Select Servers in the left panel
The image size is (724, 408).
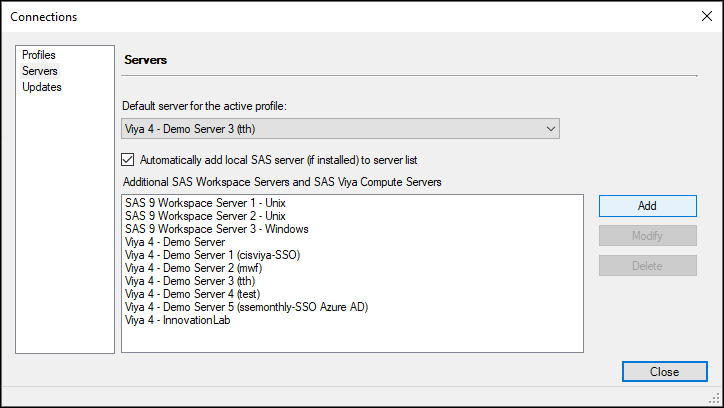(40, 71)
